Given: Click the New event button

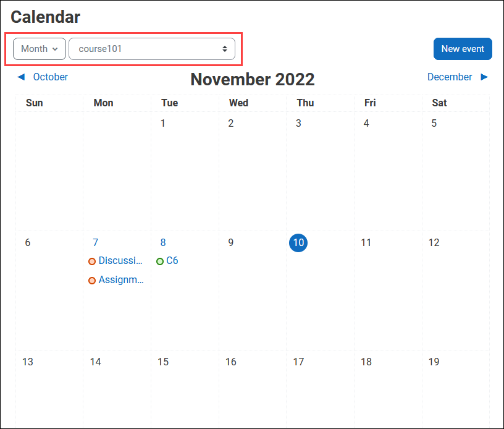Looking at the screenshot, I should tap(463, 49).
